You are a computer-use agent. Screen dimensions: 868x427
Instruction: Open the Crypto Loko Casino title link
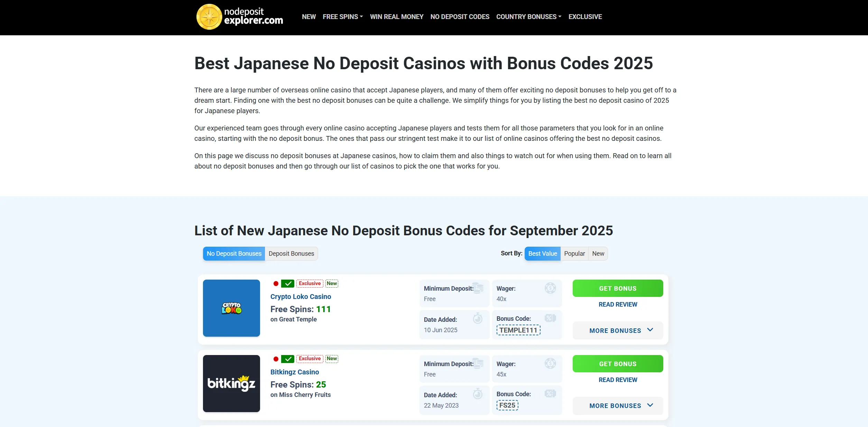pyautogui.click(x=301, y=297)
